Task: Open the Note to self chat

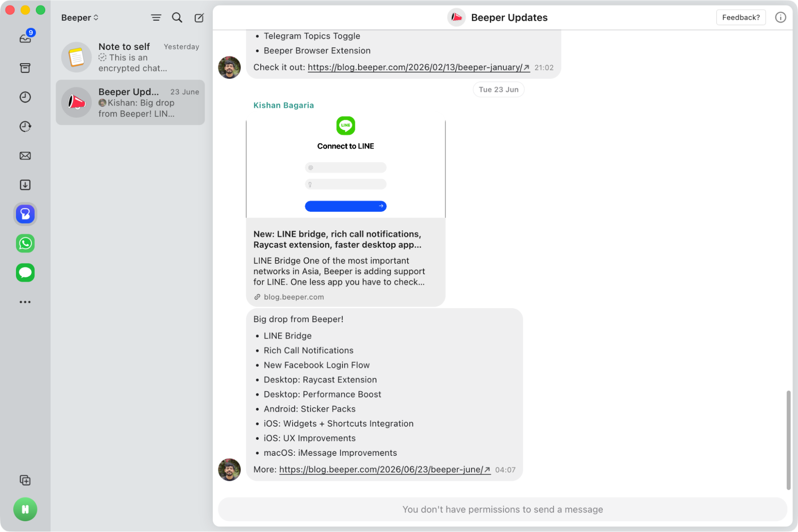Action: [x=130, y=57]
